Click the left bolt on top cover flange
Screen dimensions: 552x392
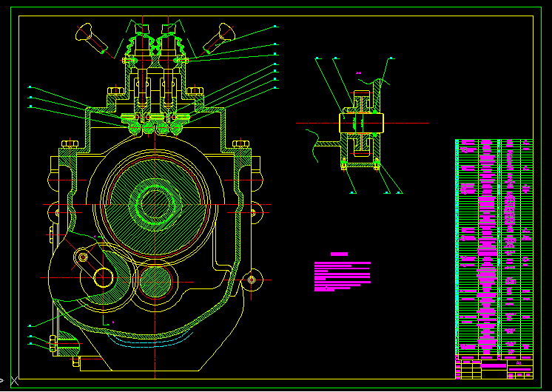pos(115,91)
